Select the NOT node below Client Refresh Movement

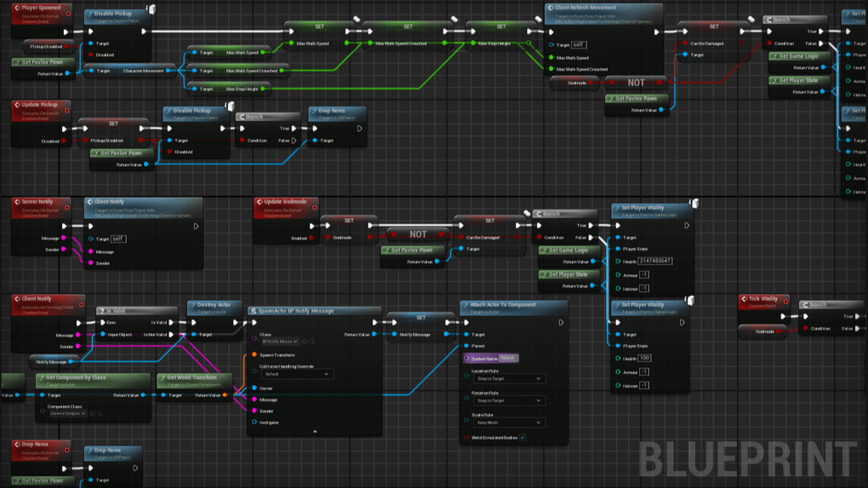point(636,83)
